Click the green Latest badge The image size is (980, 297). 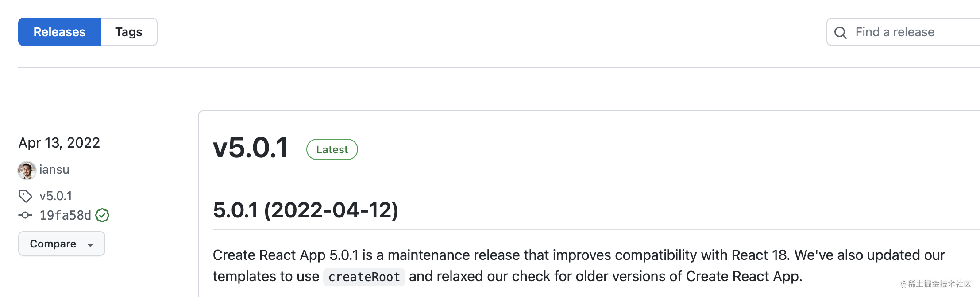click(332, 149)
